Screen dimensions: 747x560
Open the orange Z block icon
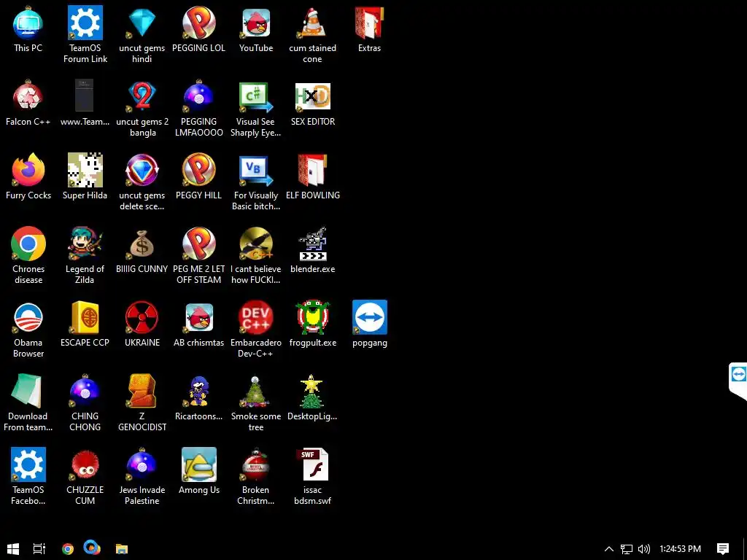(142, 391)
